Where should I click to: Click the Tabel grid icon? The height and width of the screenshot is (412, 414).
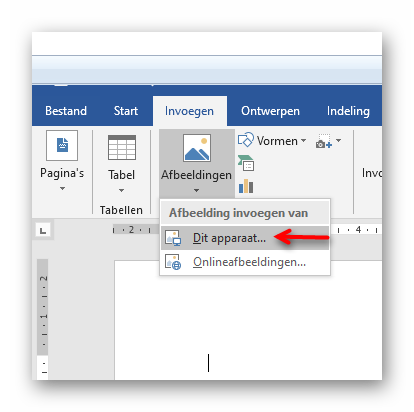point(122,147)
